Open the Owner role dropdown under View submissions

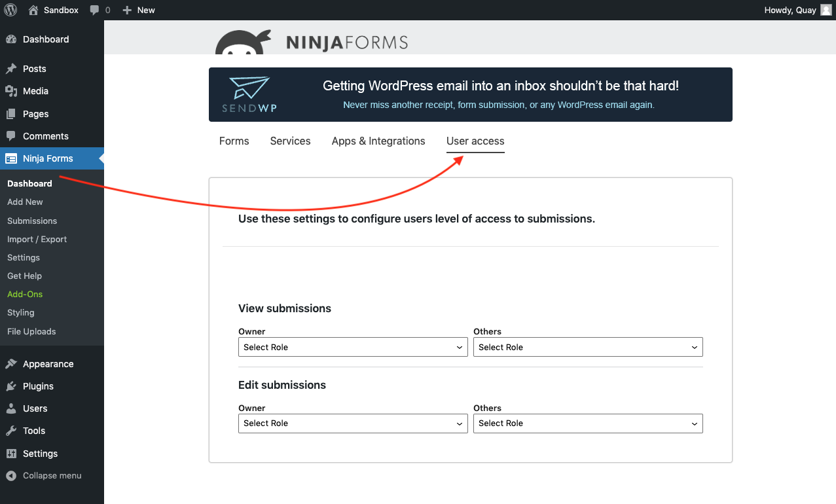352,347
